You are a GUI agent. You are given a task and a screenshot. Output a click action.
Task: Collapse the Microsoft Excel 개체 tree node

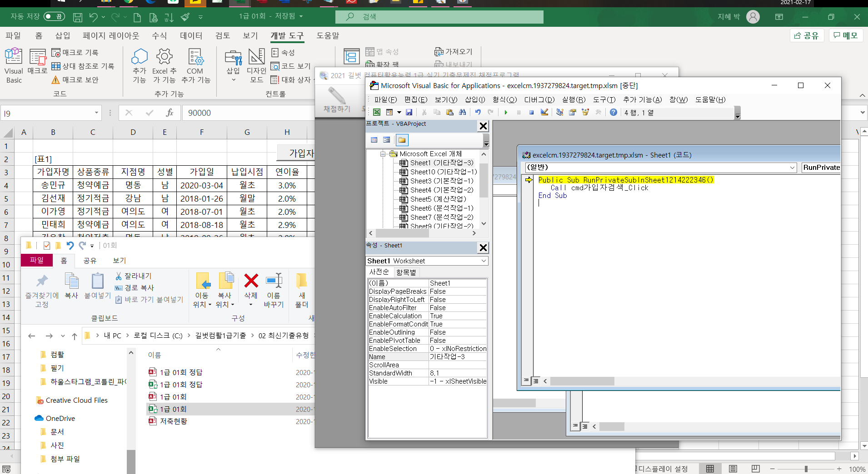pyautogui.click(x=383, y=154)
